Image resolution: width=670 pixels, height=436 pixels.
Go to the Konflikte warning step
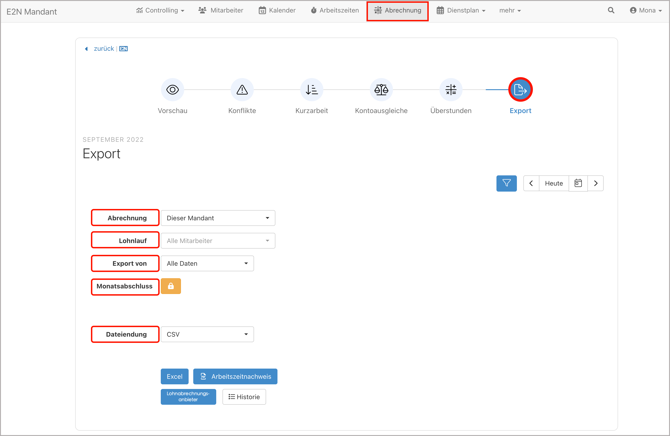coord(242,90)
